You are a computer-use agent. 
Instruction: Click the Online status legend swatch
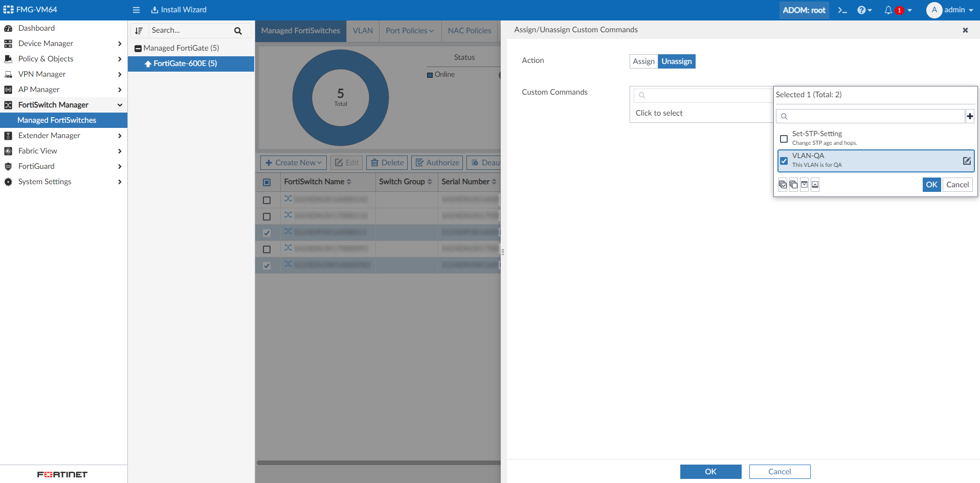click(x=430, y=75)
